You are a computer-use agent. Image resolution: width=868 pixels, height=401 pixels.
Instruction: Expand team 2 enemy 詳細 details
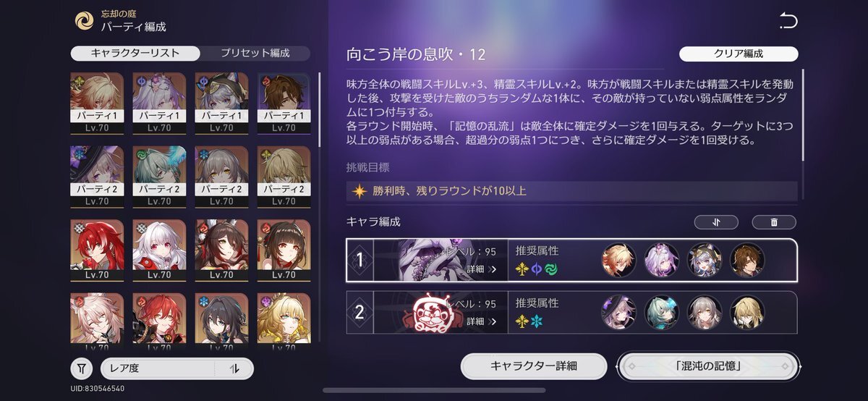pos(481,321)
